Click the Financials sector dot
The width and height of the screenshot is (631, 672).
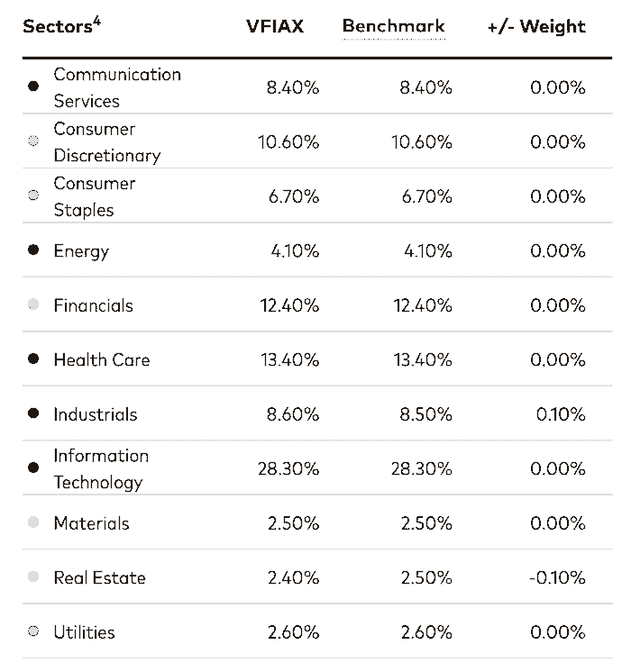click(x=33, y=305)
